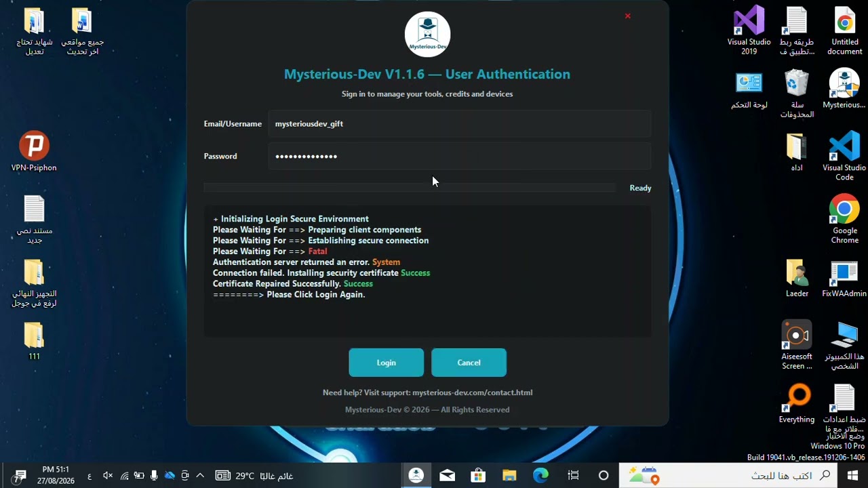Click the Cancel button
The height and width of the screenshot is (488, 868).
469,363
